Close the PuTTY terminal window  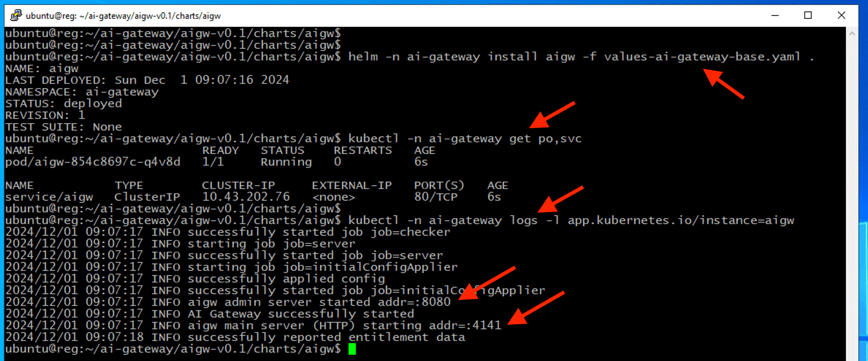(x=841, y=15)
